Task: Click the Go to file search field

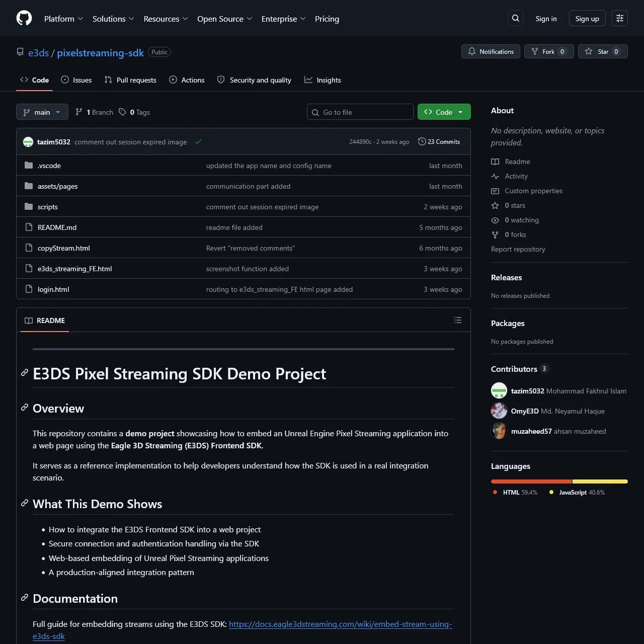Action: pyautogui.click(x=360, y=112)
